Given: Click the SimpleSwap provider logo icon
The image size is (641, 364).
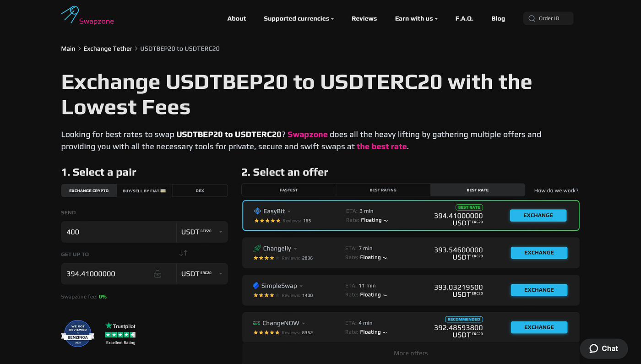Looking at the screenshot, I should pos(256,286).
